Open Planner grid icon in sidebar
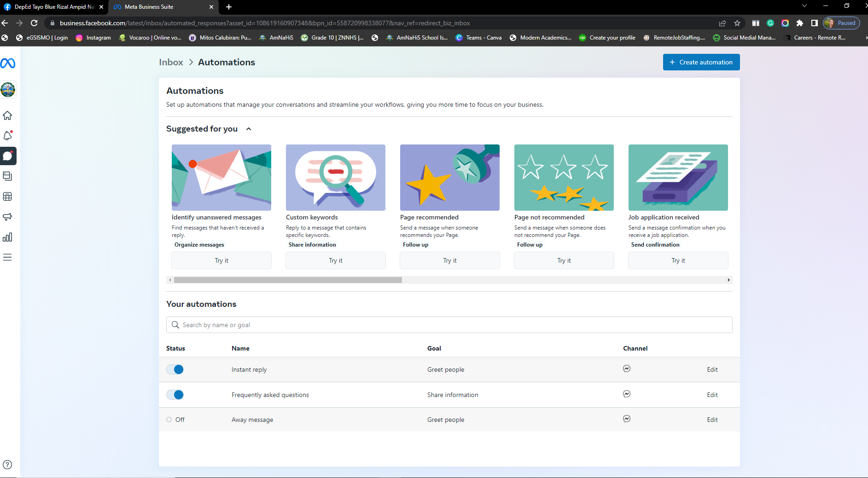 (x=7, y=196)
